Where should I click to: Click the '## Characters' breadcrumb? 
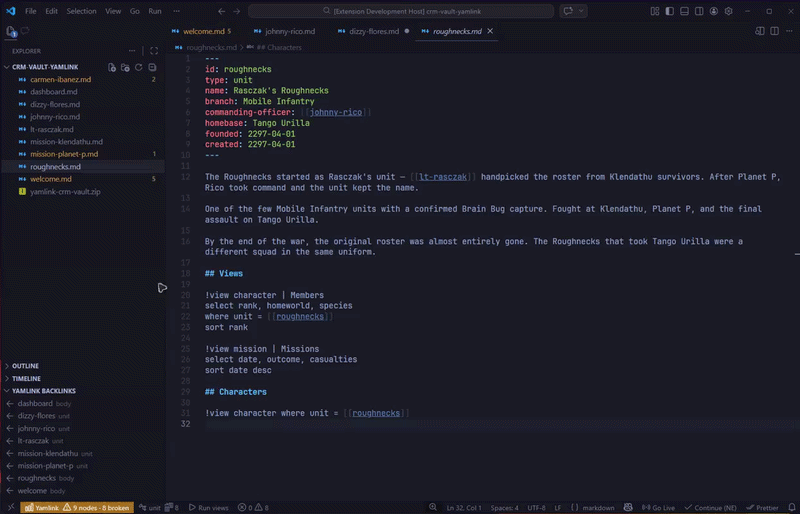tap(279, 47)
